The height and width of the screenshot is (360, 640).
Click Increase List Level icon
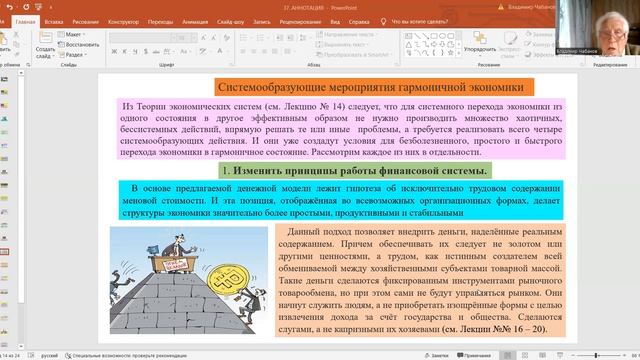click(x=290, y=38)
